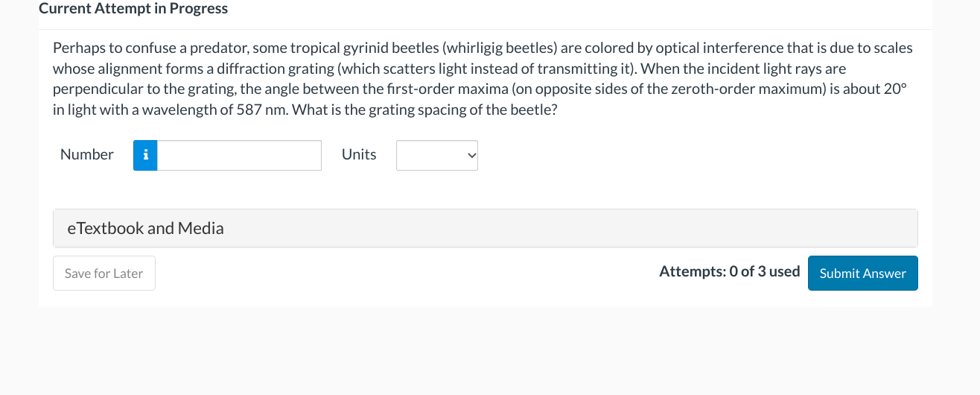Click the chevron arrow in Units selector
The width and height of the screenshot is (980, 395).
coord(470,155)
